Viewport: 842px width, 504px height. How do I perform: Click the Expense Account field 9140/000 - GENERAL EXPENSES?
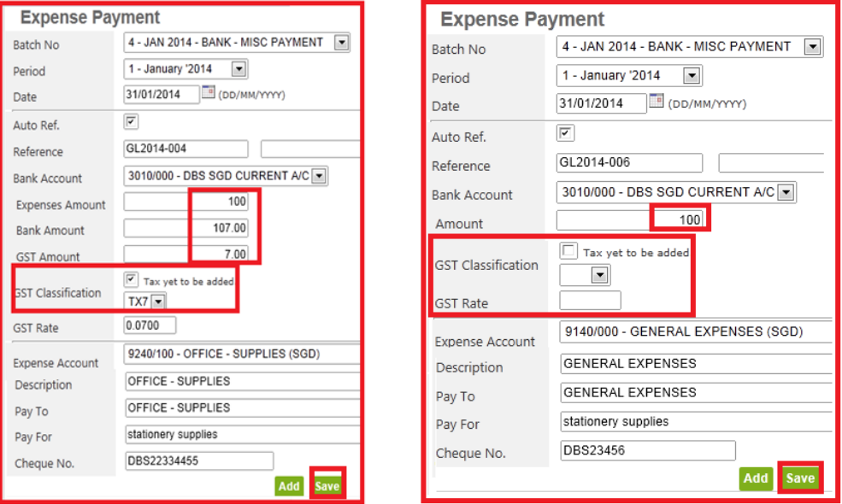pyautogui.click(x=695, y=332)
